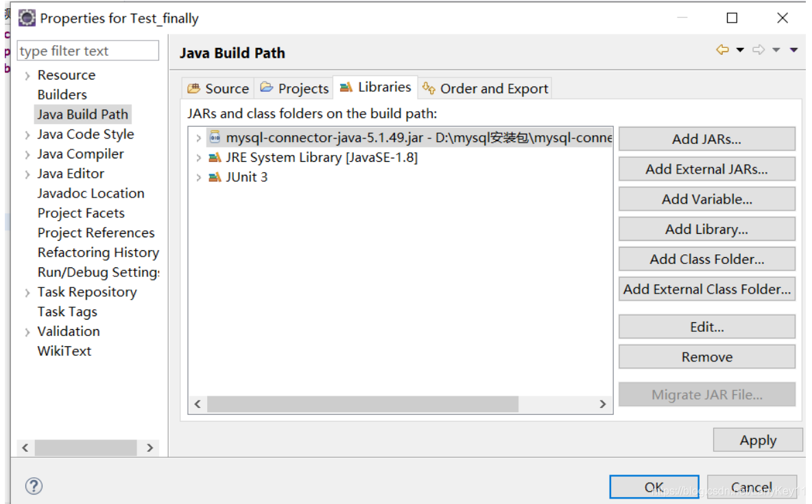Click the forward navigation arrow icon
The width and height of the screenshot is (812, 504).
[x=759, y=50]
